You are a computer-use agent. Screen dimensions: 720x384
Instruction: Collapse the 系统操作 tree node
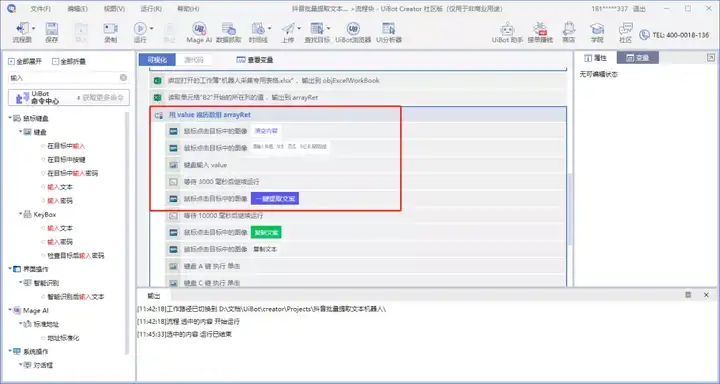tap(10, 351)
